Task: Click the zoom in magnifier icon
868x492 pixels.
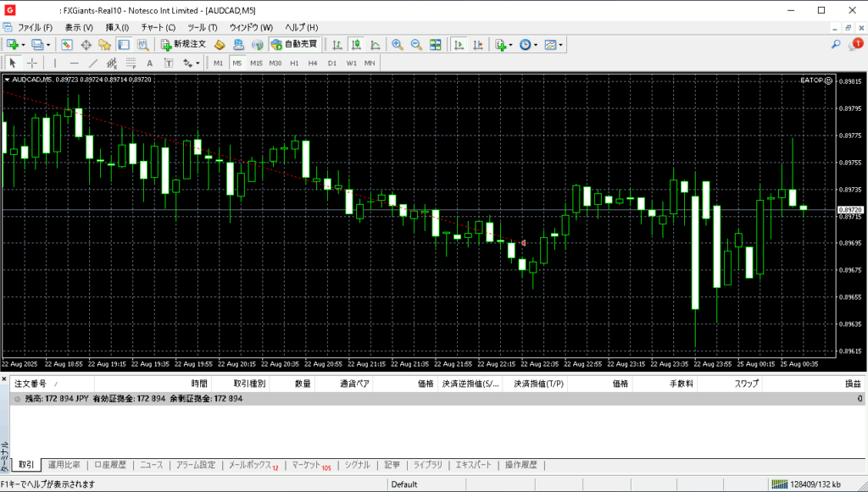Action: 397,45
